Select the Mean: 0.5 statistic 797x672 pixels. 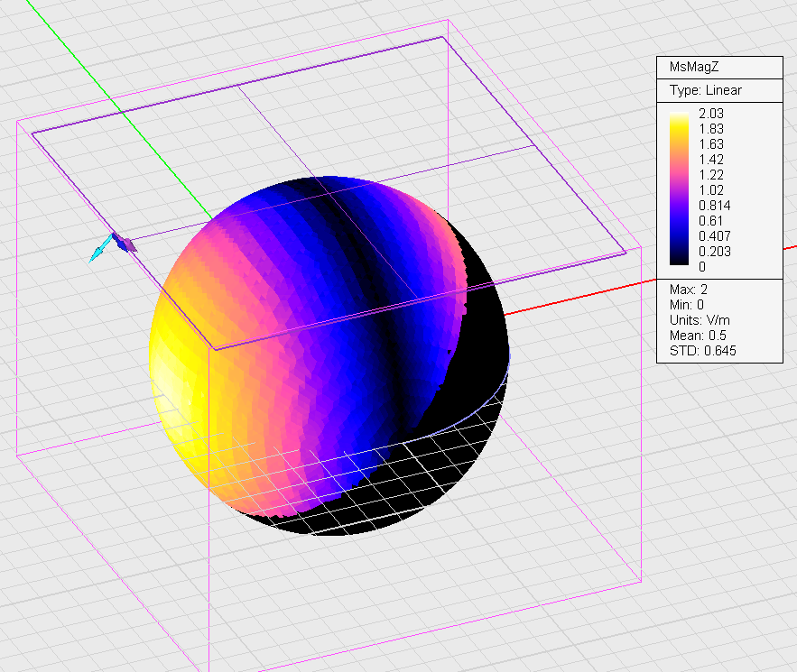click(697, 336)
